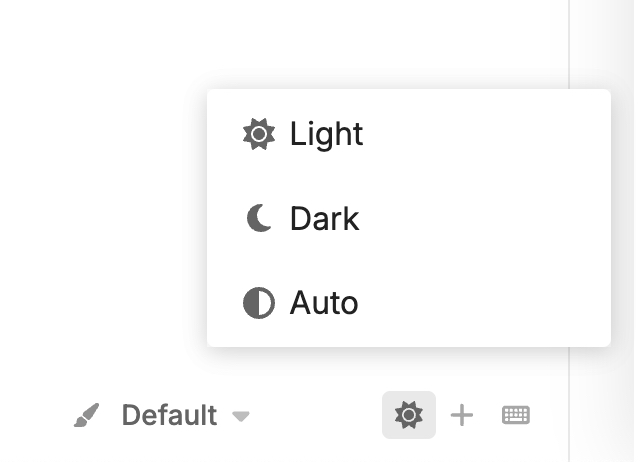Enable automatic light/dark switching
Viewport: 640px width, 462px height.
pos(324,303)
